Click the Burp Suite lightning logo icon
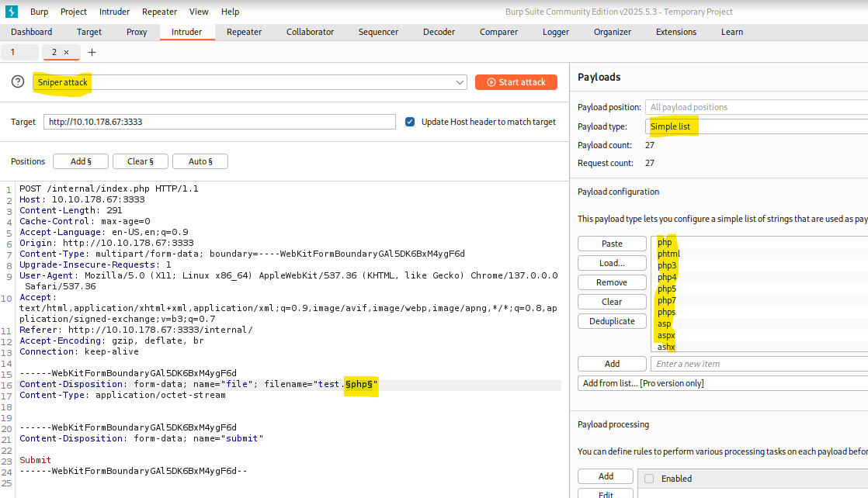 (x=12, y=11)
